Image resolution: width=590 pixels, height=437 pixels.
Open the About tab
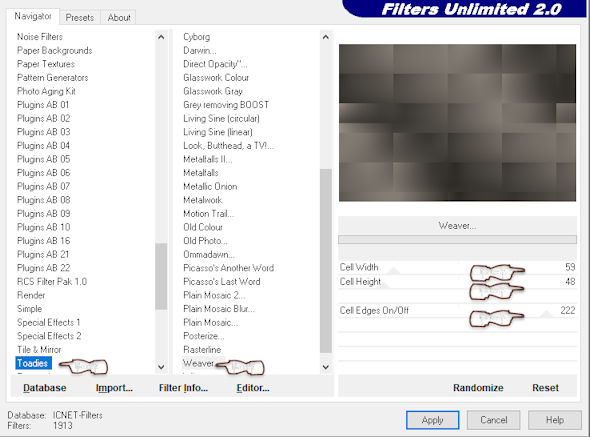click(x=119, y=17)
